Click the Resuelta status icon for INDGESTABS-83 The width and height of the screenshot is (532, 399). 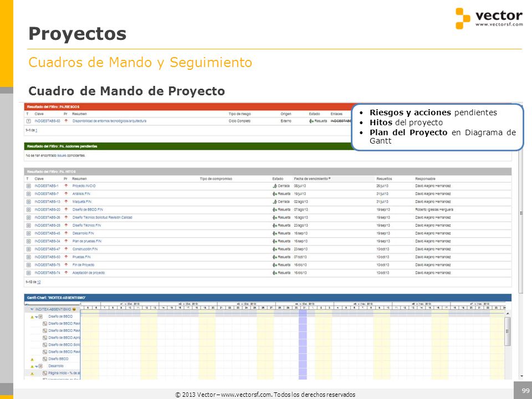click(311, 121)
